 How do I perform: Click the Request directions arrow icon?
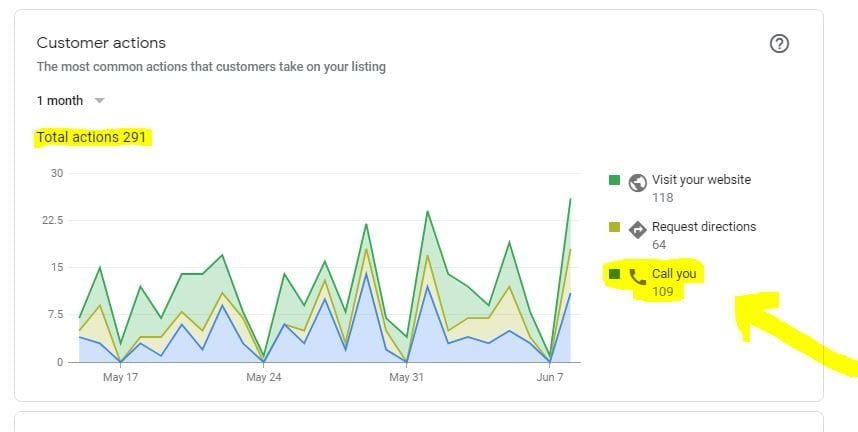tap(637, 228)
